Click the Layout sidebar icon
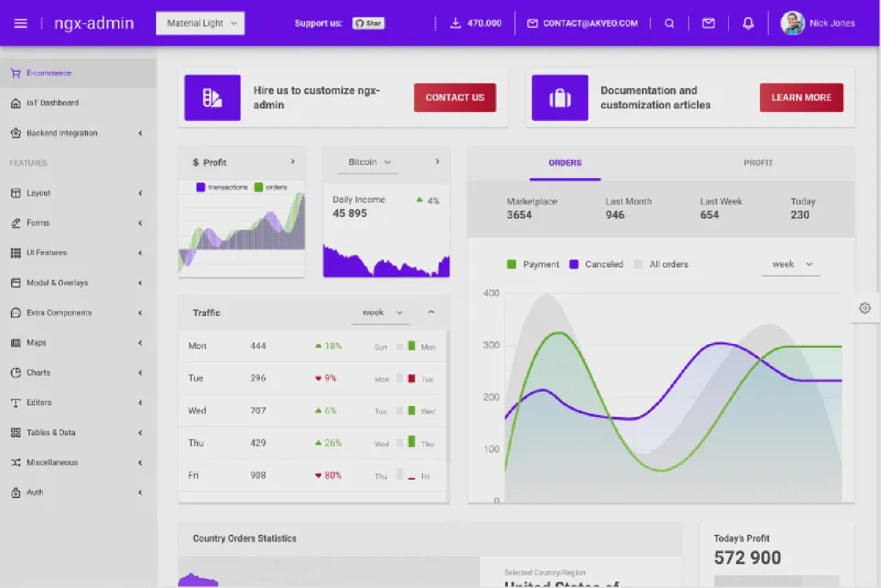881x588 pixels. coord(16,193)
